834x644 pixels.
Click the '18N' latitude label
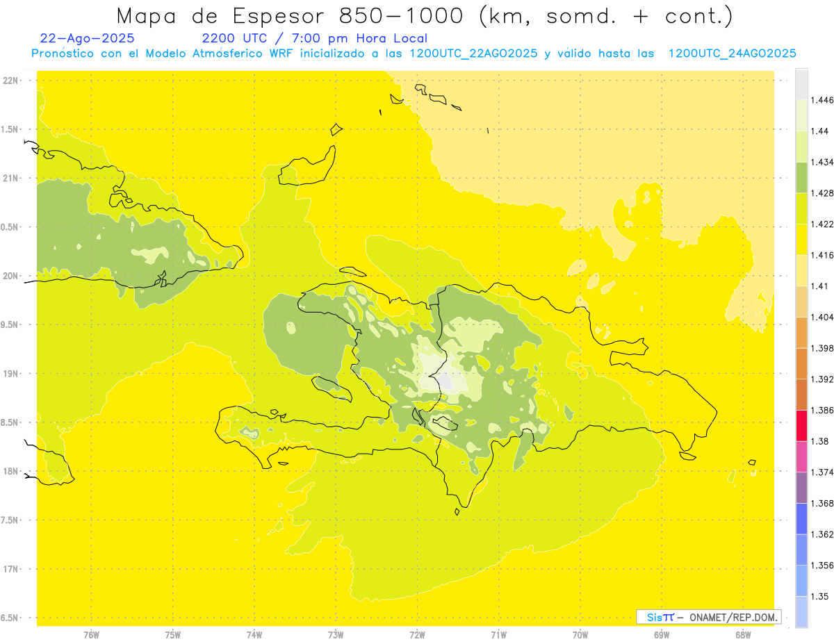11,471
